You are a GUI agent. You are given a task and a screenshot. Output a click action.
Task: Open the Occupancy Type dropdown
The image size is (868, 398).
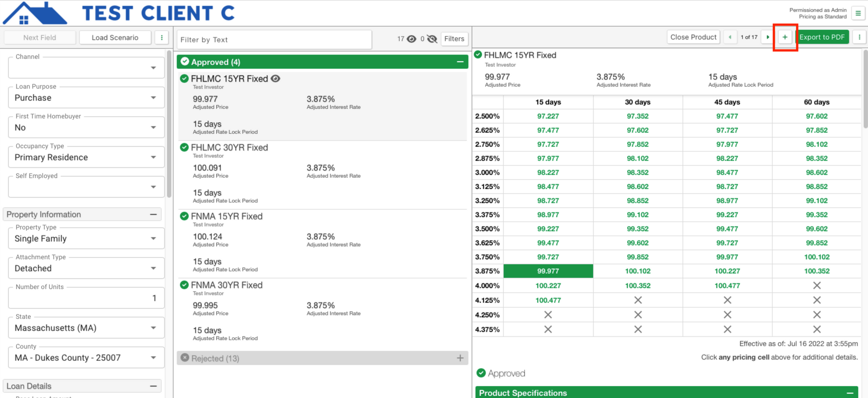click(x=86, y=157)
